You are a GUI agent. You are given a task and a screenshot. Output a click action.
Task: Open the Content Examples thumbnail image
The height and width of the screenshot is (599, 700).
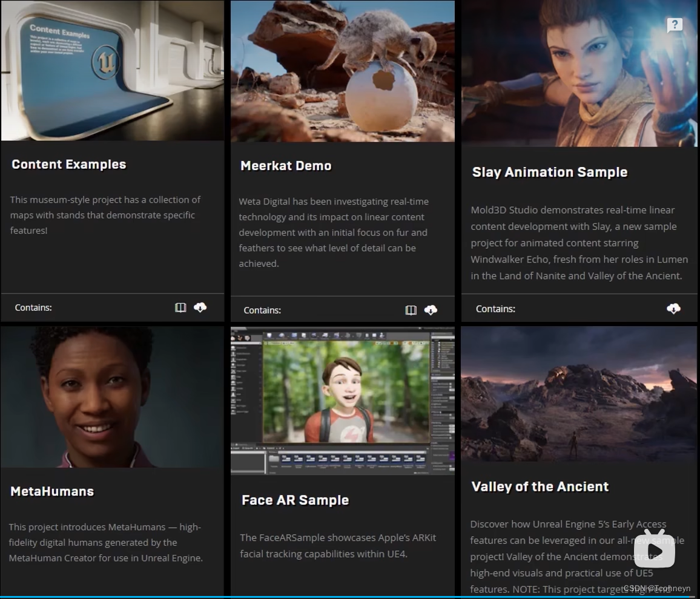[113, 70]
